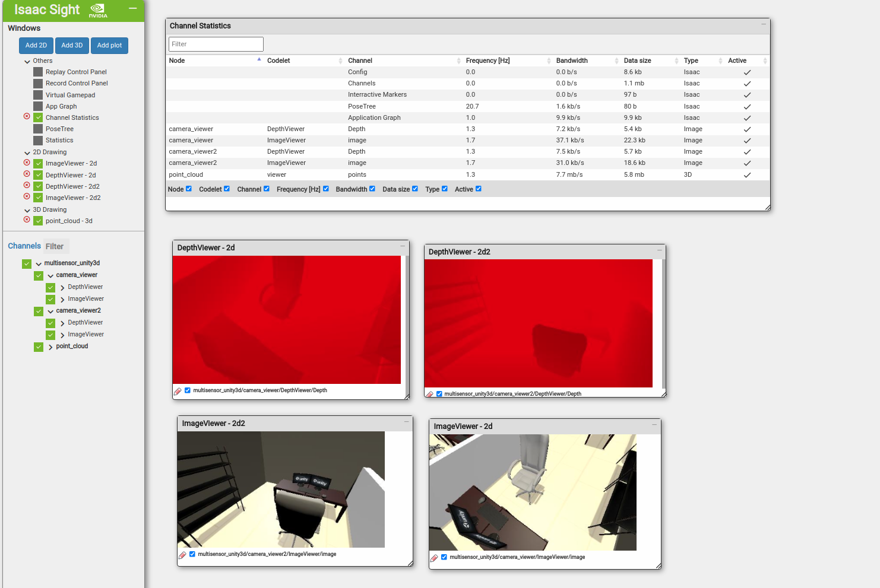Click the pencil icon in DepthViewer - 2d2

pos(430,393)
